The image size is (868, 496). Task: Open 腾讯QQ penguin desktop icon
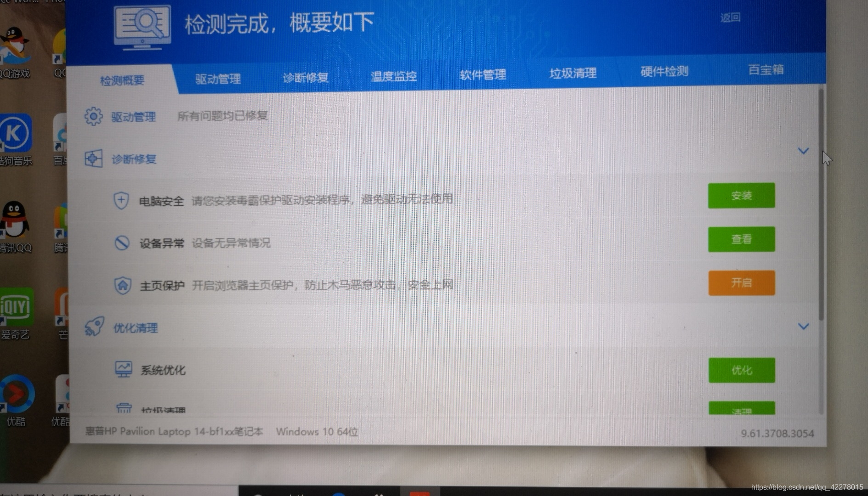click(x=16, y=227)
